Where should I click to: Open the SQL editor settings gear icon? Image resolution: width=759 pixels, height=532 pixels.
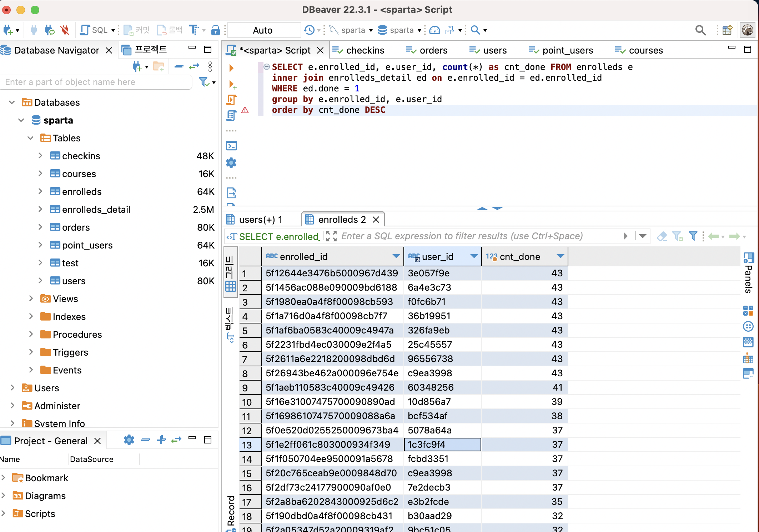231,163
